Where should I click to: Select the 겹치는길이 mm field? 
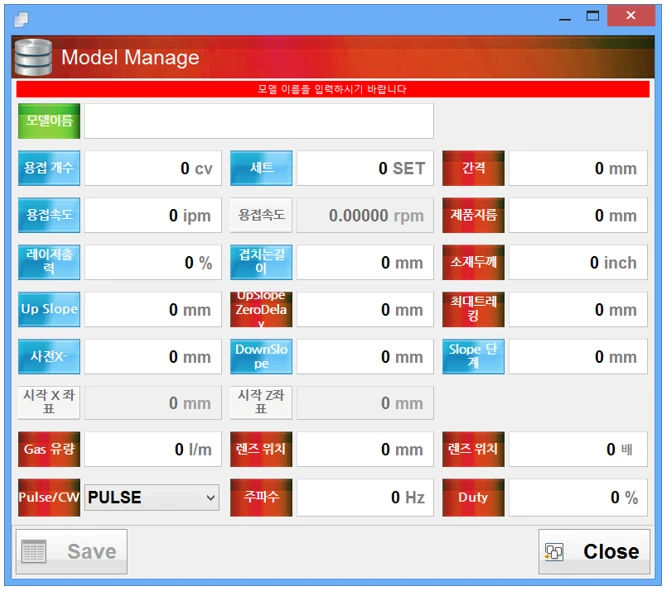tap(365, 262)
